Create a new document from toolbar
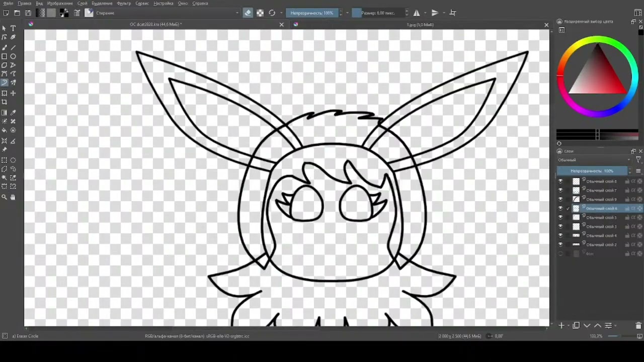644x362 pixels. (6, 13)
